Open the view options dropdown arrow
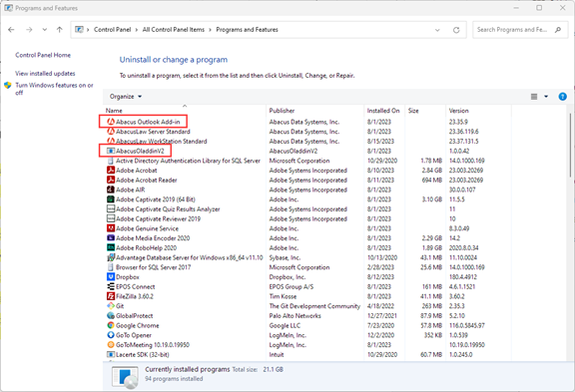Screen dimensions: 575x392 point(546,97)
